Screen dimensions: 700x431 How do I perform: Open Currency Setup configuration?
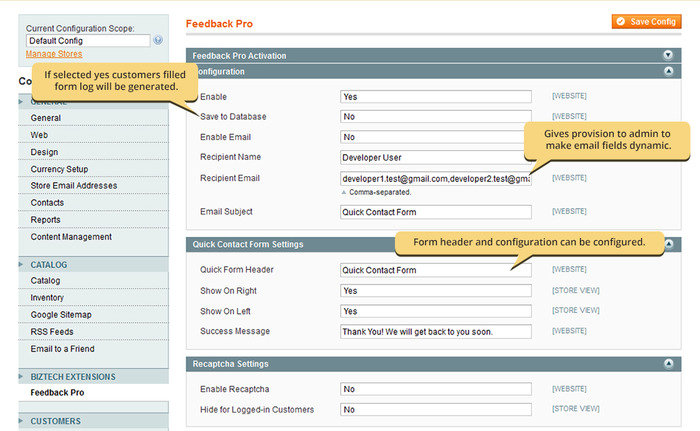(59, 169)
